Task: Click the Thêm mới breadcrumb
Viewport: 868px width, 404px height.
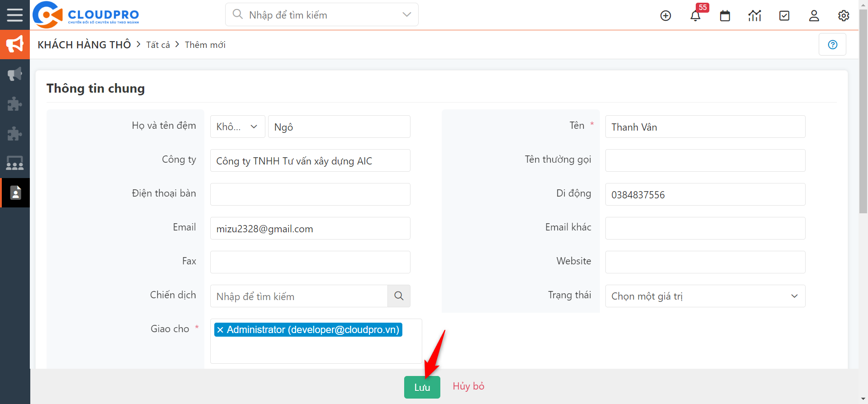Action: [205, 45]
